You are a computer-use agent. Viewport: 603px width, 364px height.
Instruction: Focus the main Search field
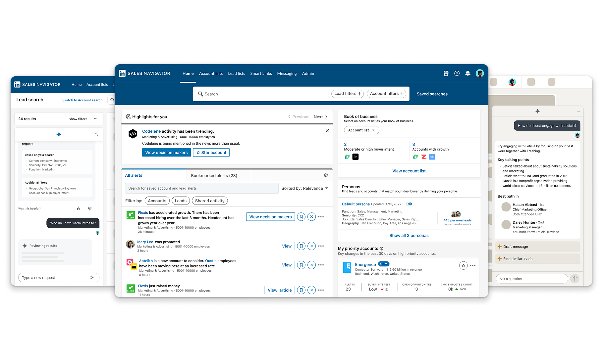pyautogui.click(x=262, y=94)
